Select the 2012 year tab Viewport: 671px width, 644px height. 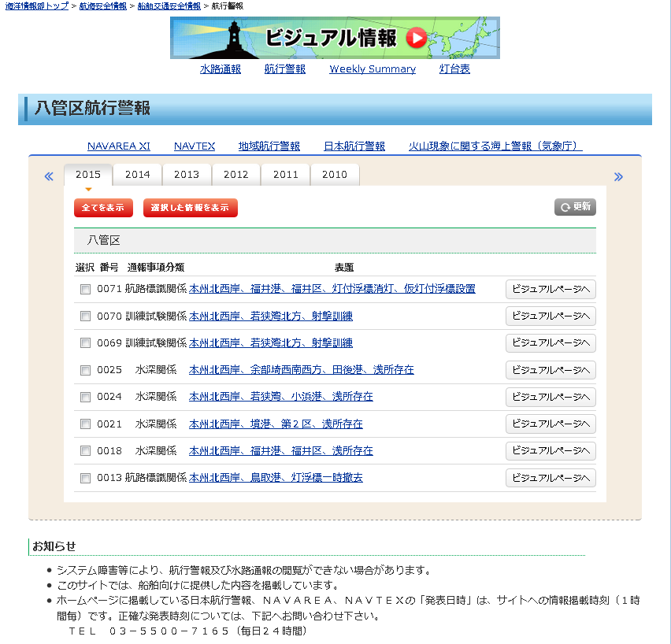click(235, 175)
